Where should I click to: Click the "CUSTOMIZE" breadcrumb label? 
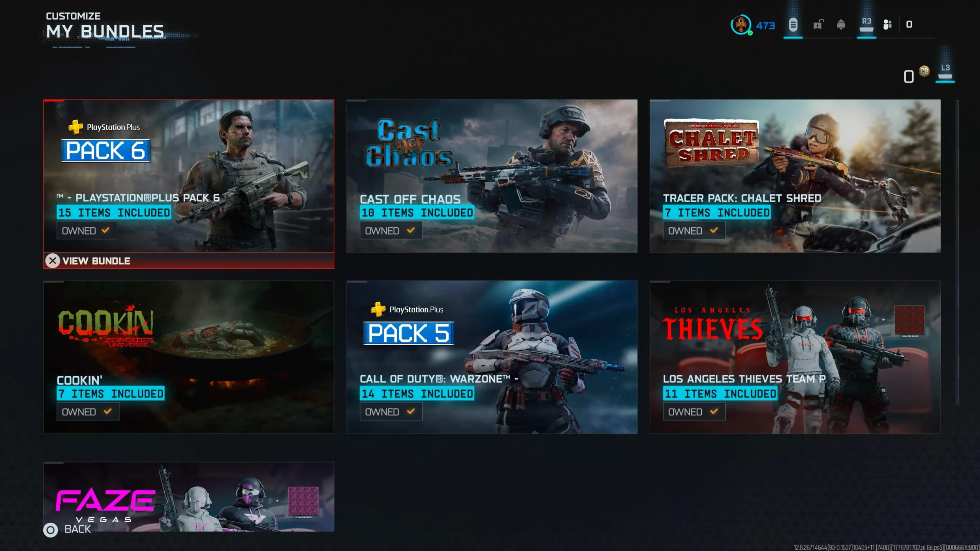[73, 16]
